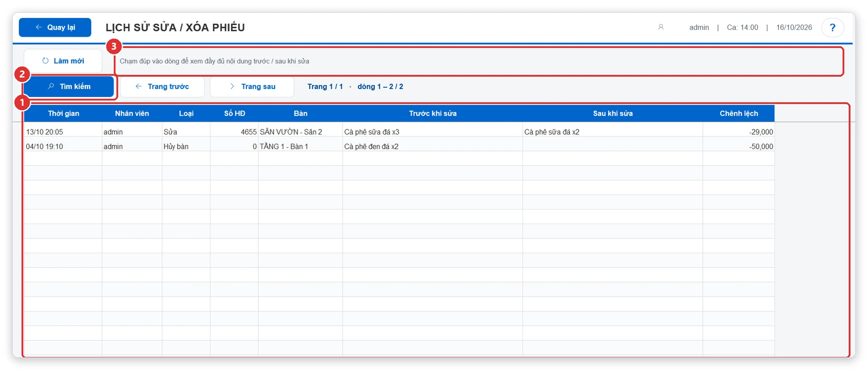Click the Trước khi sửa column header
Image resolution: width=868 pixels, height=370 pixels.
point(433,113)
